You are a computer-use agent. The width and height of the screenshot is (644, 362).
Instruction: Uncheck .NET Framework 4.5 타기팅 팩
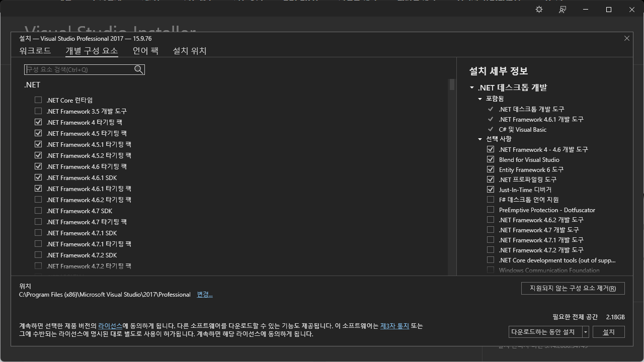(x=38, y=133)
